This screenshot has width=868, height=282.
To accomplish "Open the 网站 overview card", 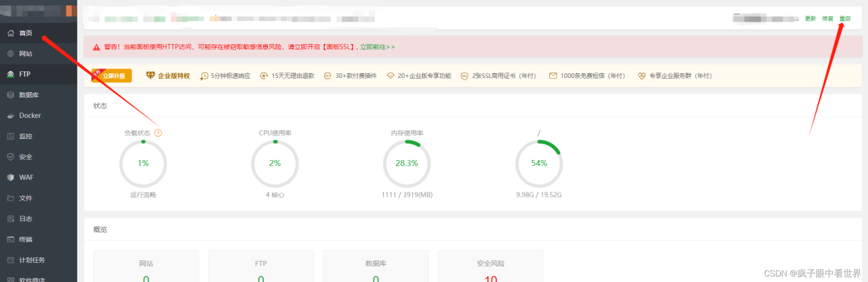I will [x=146, y=266].
